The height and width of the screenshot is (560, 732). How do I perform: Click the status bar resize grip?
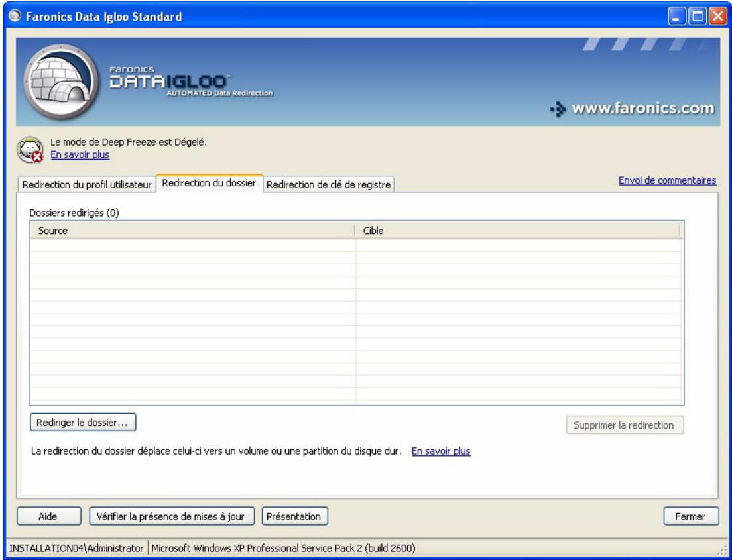[723, 550]
